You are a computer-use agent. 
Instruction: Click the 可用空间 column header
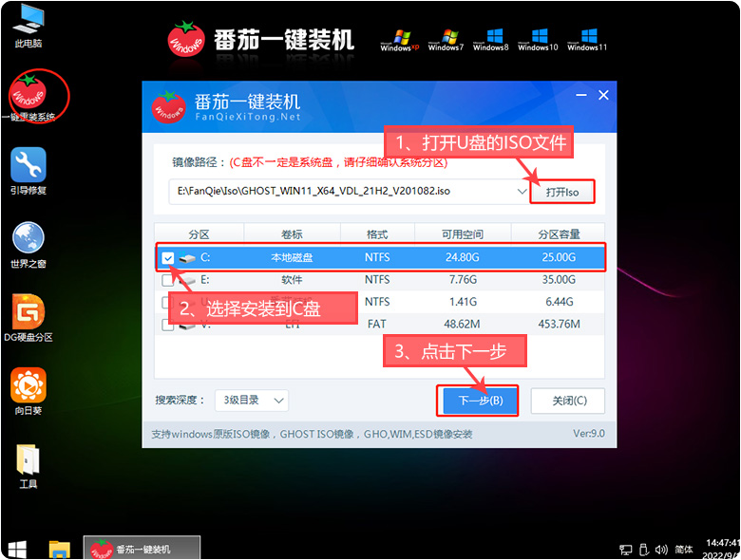coord(463,234)
